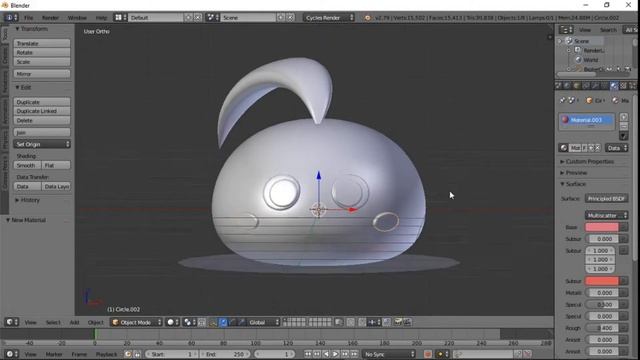Viewport: 640px width, 360px height.
Task: Open the Set Origin dropdown
Action: coord(42,144)
